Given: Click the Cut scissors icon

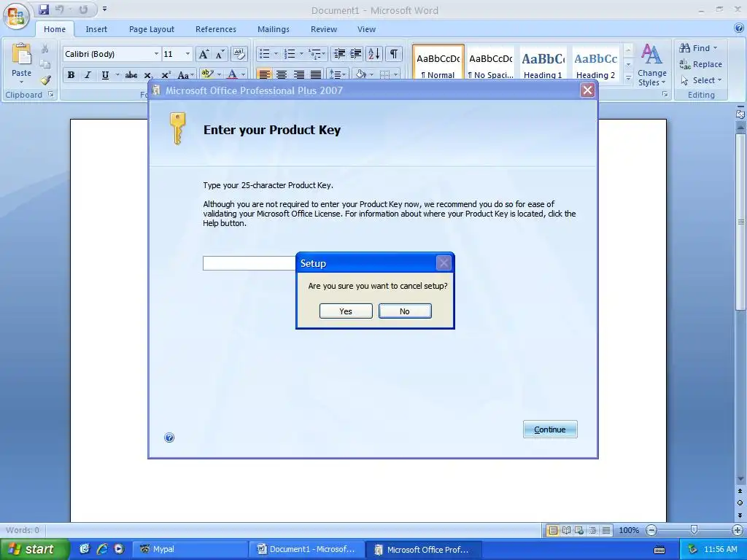Looking at the screenshot, I should [44, 49].
